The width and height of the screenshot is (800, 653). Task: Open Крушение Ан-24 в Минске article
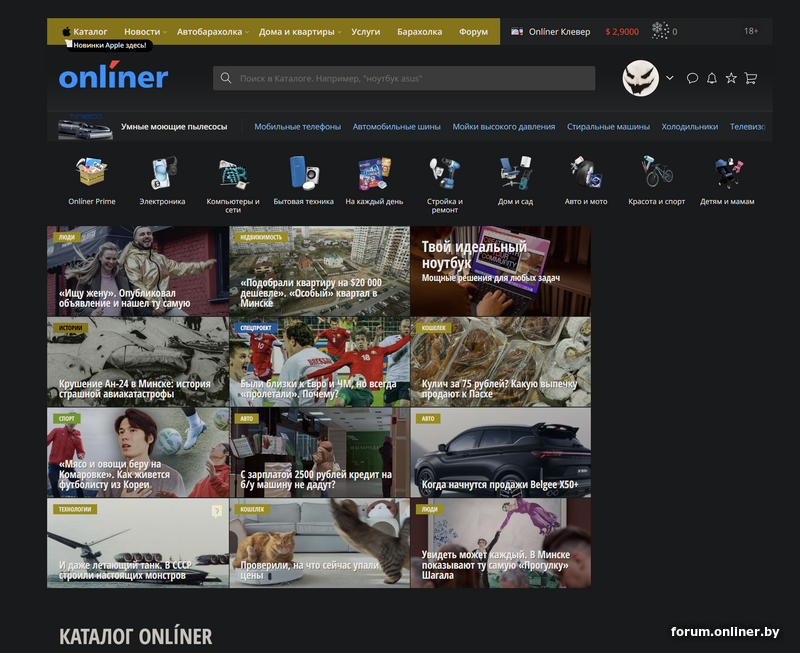pos(138,362)
